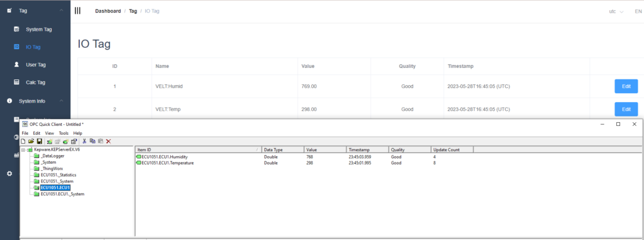Click the New file icon in OPC toolbar
Viewport: 644px width, 240px height.
click(23, 141)
